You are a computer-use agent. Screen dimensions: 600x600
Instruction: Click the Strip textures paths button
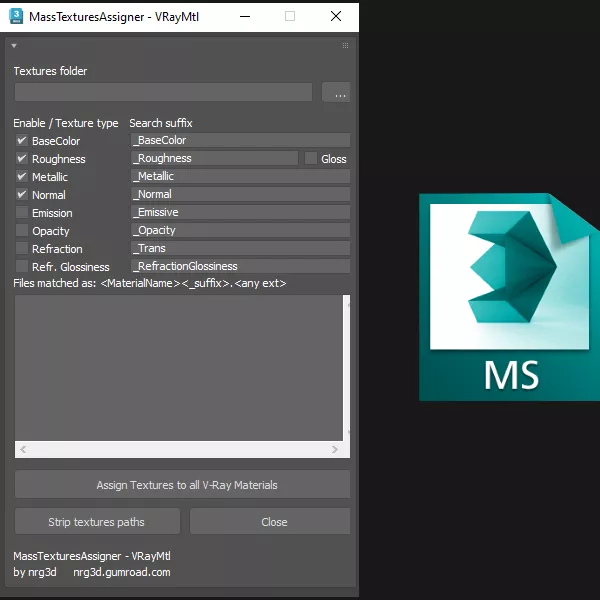(x=97, y=522)
